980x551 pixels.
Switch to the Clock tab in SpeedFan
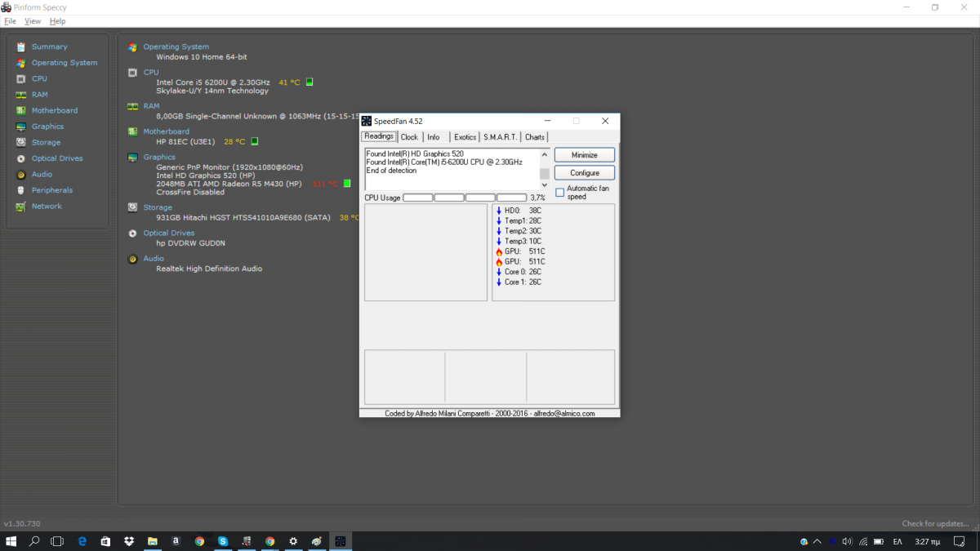(x=409, y=137)
